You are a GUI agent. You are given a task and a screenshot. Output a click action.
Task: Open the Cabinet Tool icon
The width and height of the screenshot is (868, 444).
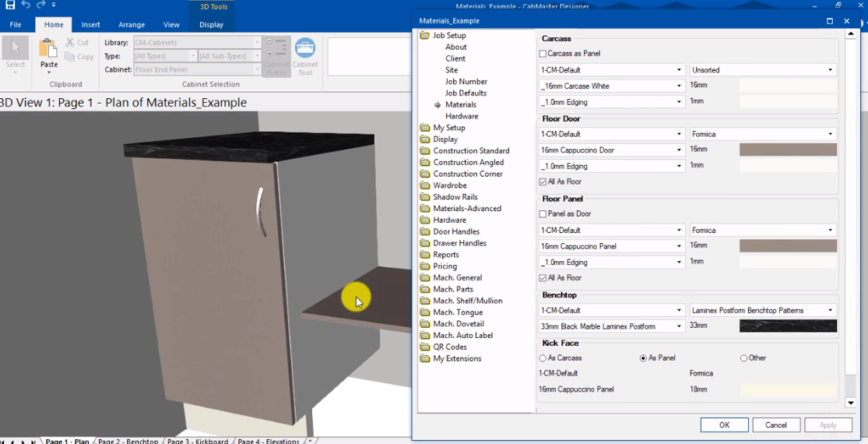[x=305, y=48]
